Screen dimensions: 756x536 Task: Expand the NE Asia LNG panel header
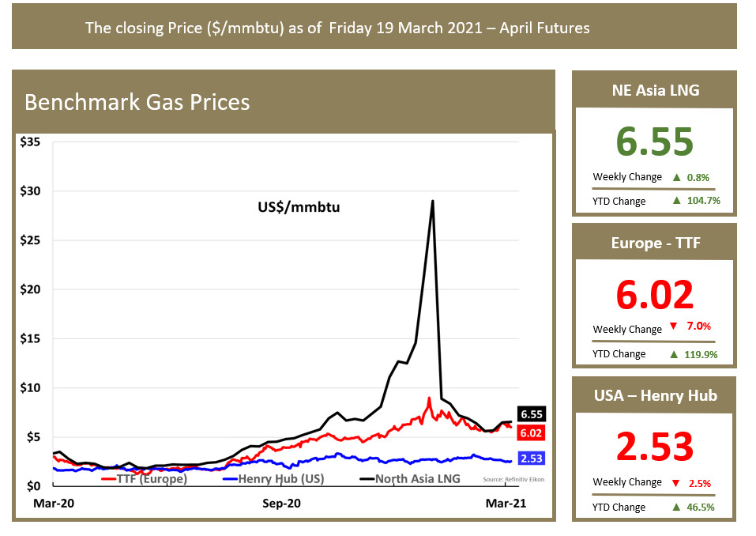(x=654, y=89)
